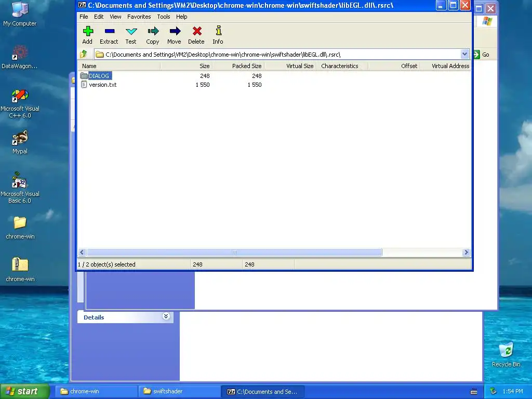Expand the address path dropdown
Image resolution: width=532 pixels, height=399 pixels.
(x=464, y=54)
